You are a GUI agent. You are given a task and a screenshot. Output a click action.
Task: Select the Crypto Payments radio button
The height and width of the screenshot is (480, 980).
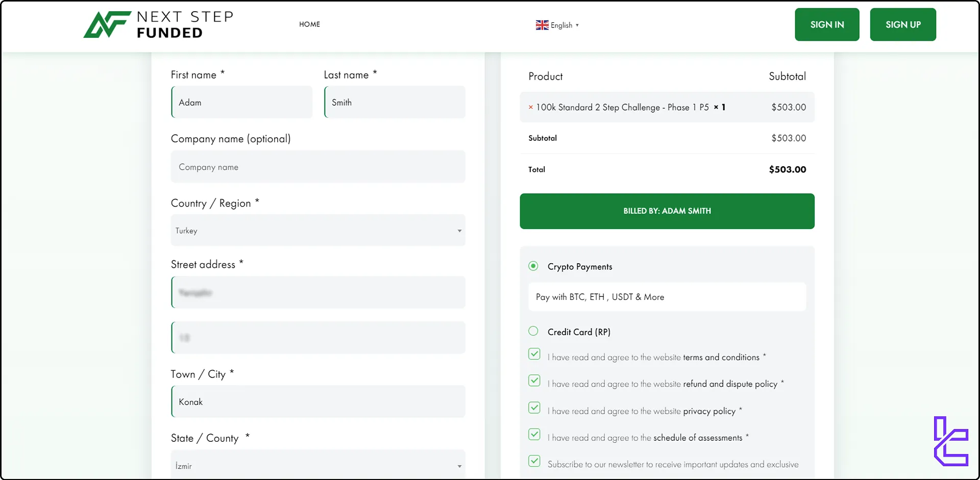pos(533,266)
